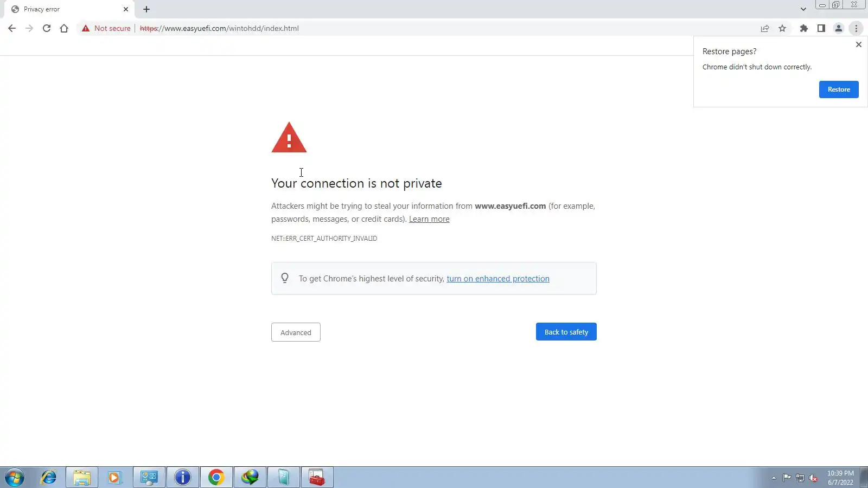Click Chrome icon on the taskbar

pos(216,478)
